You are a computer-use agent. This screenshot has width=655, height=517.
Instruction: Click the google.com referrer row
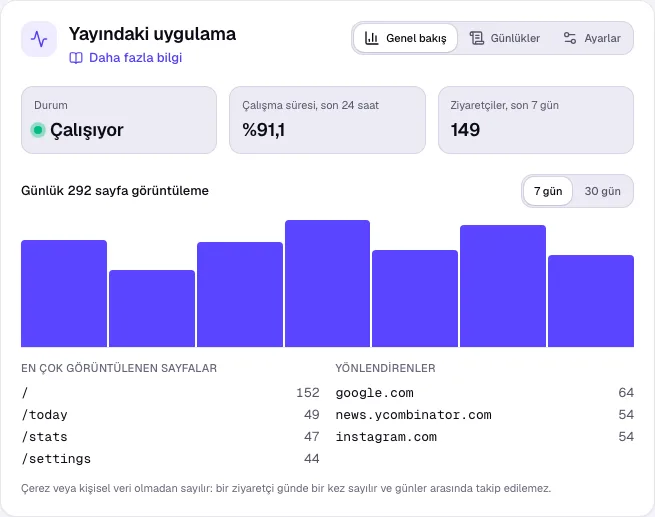(x=485, y=393)
